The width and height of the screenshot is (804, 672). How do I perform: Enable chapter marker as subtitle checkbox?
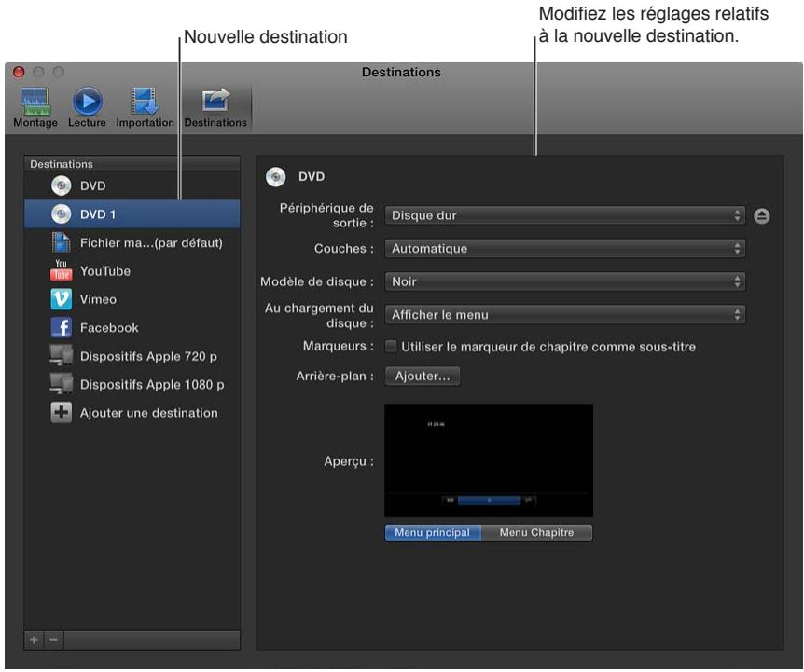tap(391, 347)
